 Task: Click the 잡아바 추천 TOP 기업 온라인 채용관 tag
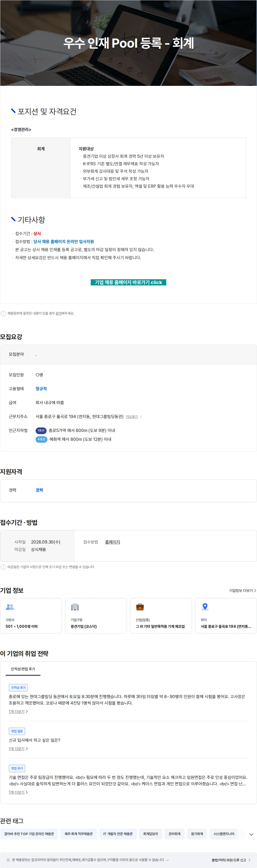pos(29,834)
